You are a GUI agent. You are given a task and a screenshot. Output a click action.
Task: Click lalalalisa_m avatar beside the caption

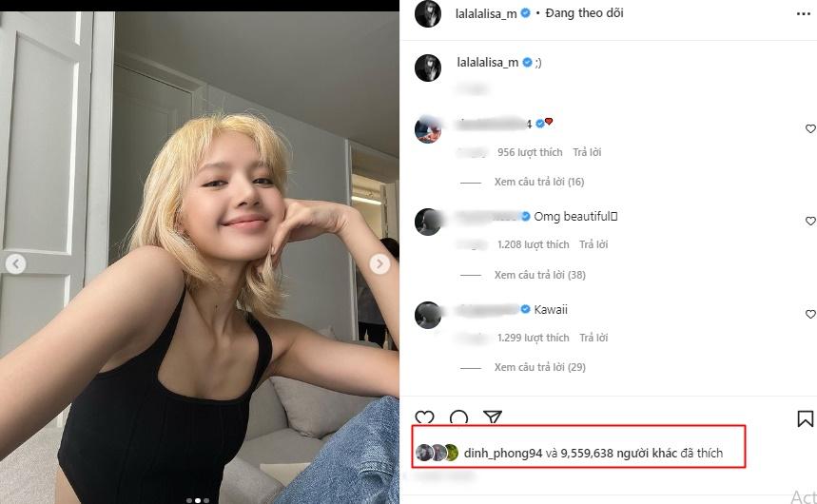click(x=428, y=68)
